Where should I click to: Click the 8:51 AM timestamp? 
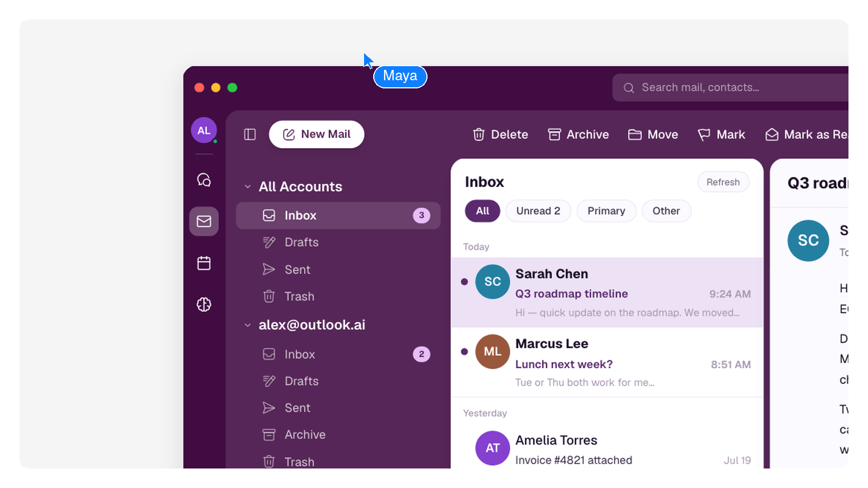(731, 364)
